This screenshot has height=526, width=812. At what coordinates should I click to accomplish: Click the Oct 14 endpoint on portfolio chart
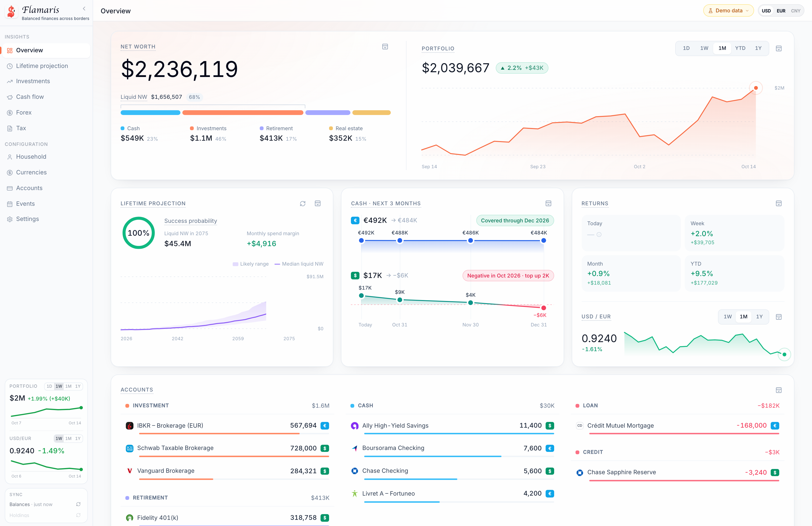pos(756,88)
